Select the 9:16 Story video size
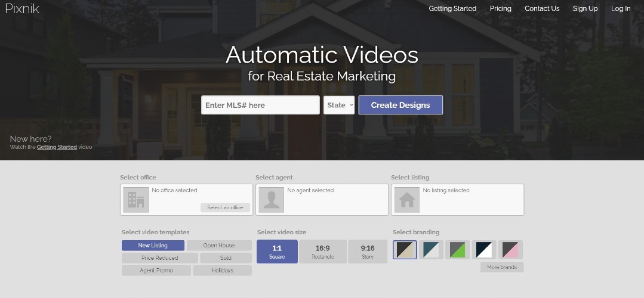The image size is (644, 298). tap(367, 252)
